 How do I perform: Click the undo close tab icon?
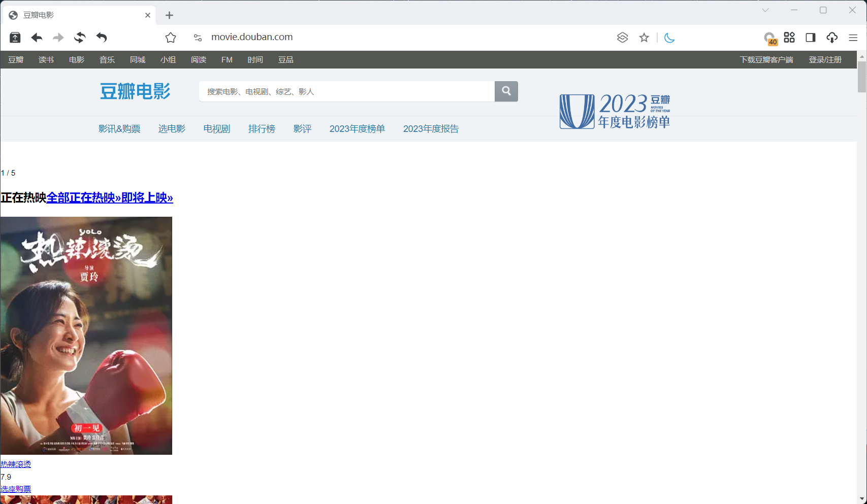coord(102,38)
